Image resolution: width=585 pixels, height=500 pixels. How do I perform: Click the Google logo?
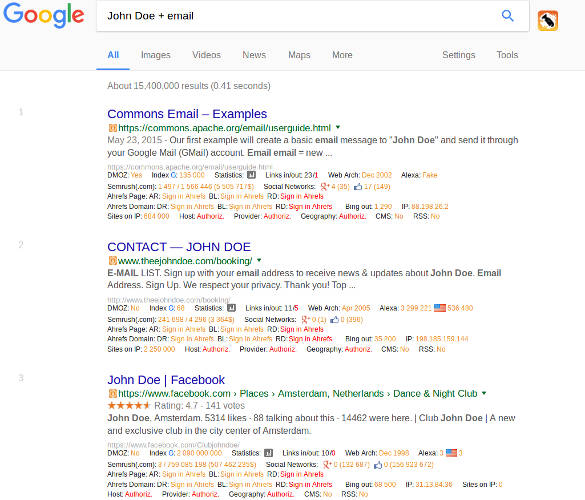point(44,16)
